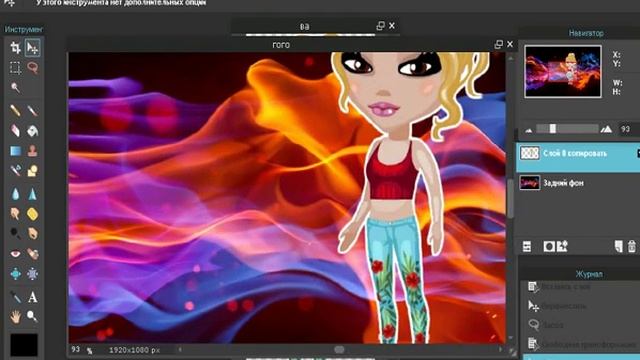This screenshot has height=360, width=640.
Task: Select the Lasso tool
Action: 32,67
